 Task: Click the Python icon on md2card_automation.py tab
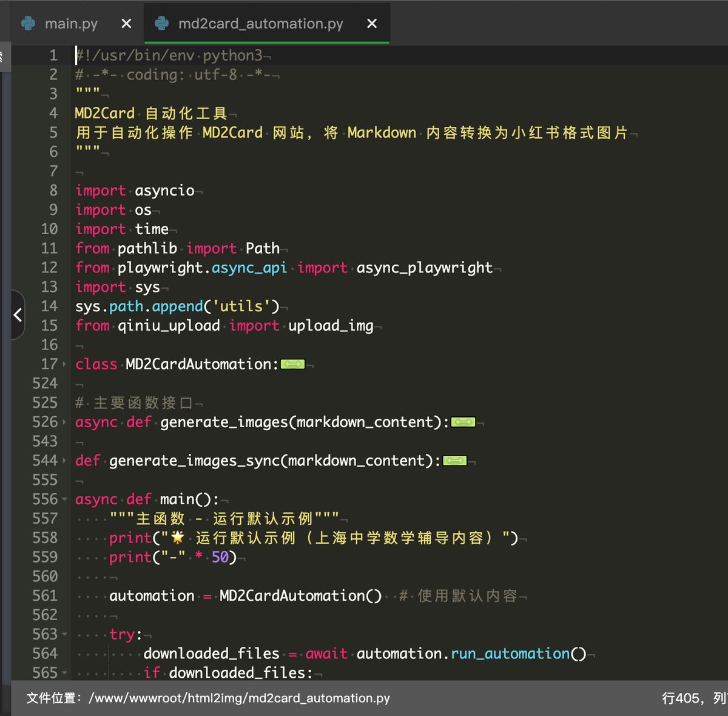[161, 24]
